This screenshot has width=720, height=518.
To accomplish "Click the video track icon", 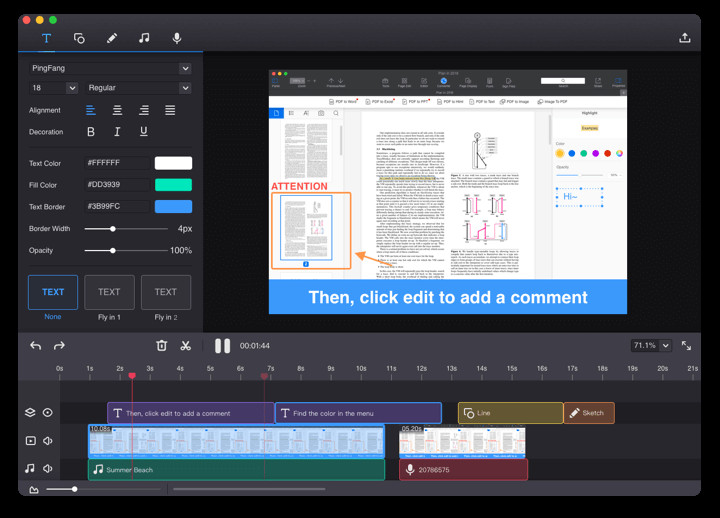I will (30, 441).
